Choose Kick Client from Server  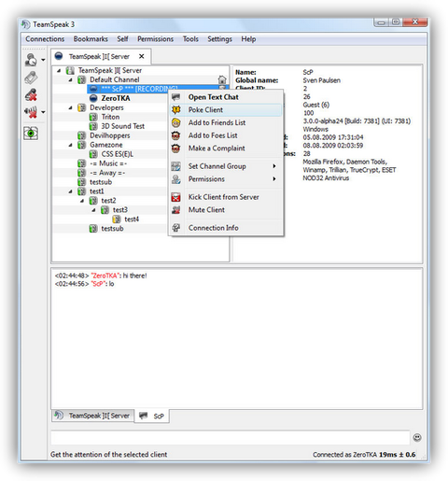point(227,197)
